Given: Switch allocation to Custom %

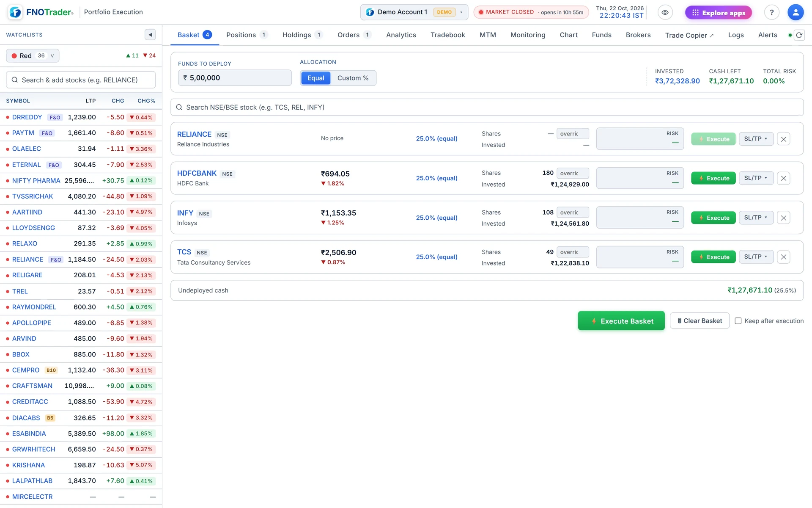Looking at the screenshot, I should coord(353,78).
